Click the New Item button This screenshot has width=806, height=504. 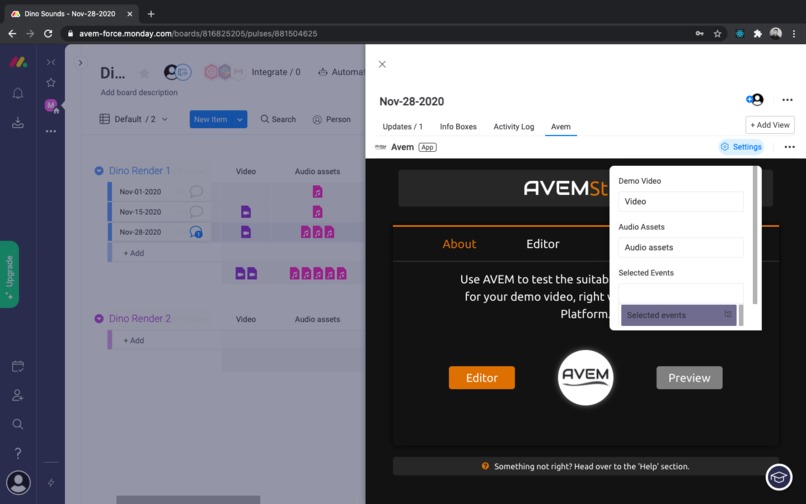coord(211,119)
